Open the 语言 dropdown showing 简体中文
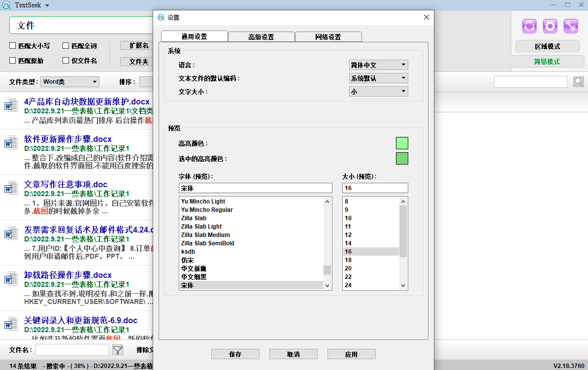 coord(378,65)
